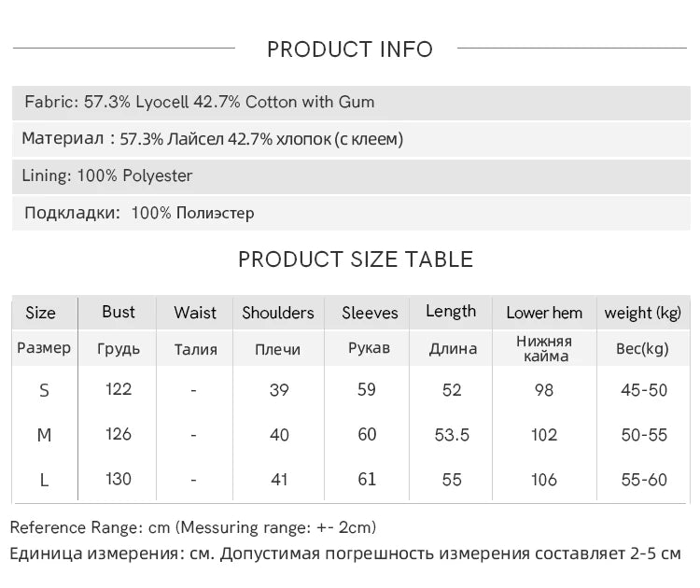Click the Подкладки Полиэстер row

(x=139, y=213)
